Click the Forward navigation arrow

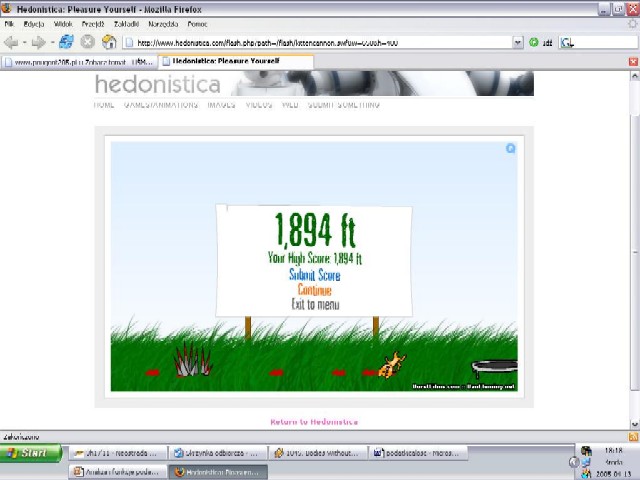[x=38, y=42]
